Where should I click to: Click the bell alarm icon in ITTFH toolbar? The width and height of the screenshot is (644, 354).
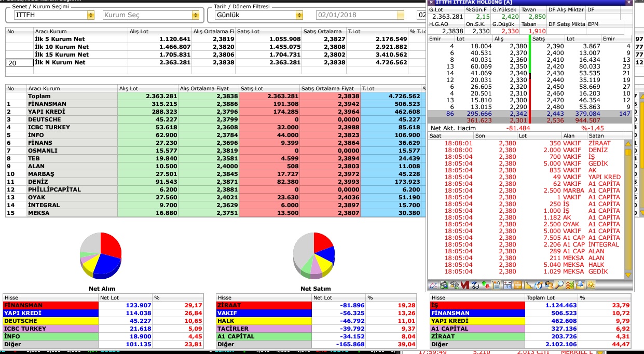pos(580,285)
